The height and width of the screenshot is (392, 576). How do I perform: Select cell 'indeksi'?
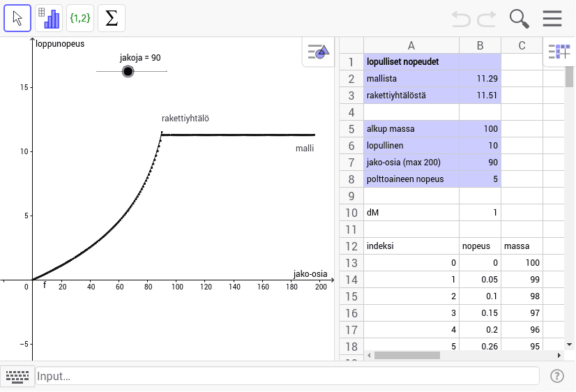tap(411, 246)
